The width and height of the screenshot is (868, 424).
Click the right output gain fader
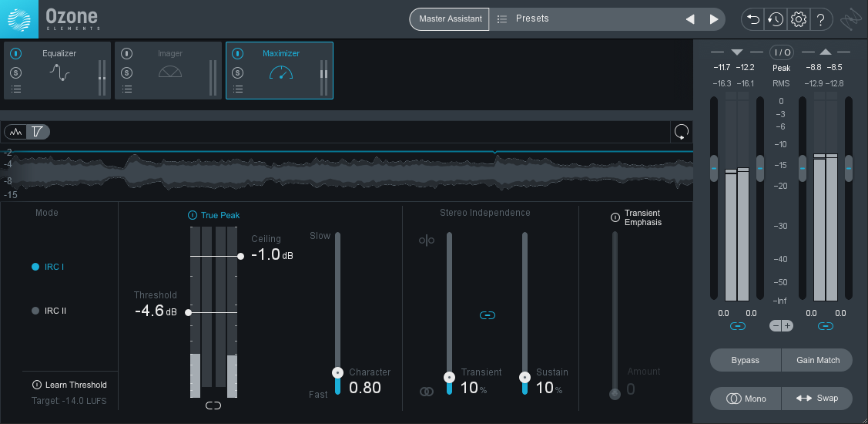click(x=849, y=169)
